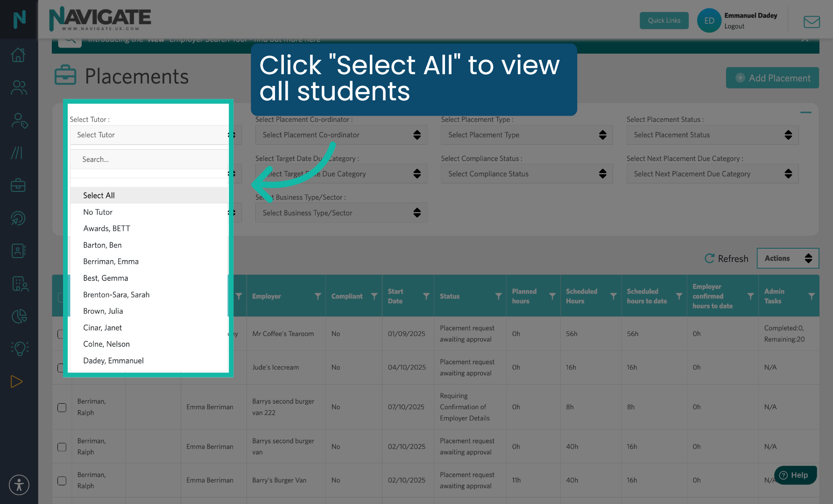Open the Select Placement Type dropdown

pos(526,135)
